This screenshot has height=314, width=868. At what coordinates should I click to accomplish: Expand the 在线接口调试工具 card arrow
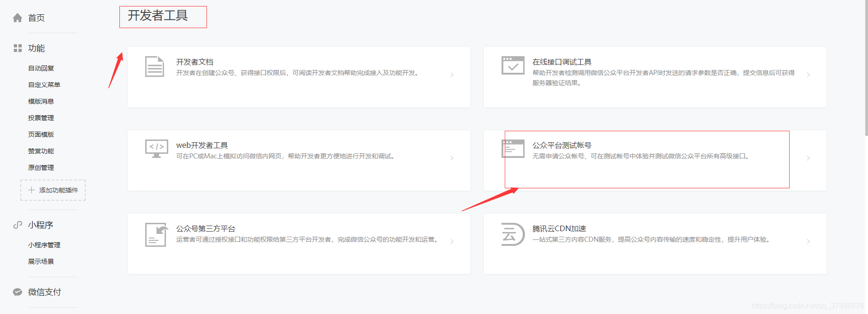tap(809, 75)
